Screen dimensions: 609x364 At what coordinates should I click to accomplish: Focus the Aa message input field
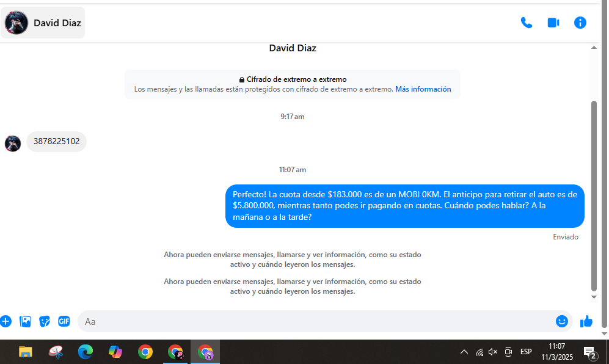pos(316,322)
